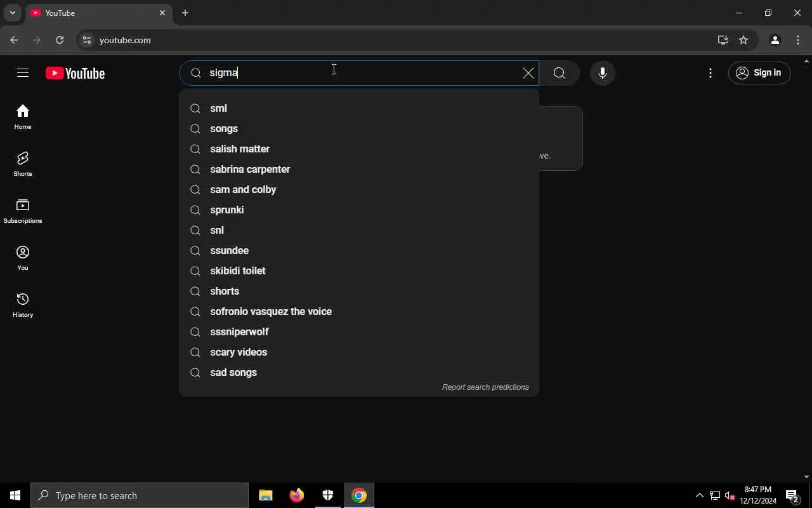Select the 'sssniperwolf' suggestion
812x508 pixels.
click(x=359, y=331)
